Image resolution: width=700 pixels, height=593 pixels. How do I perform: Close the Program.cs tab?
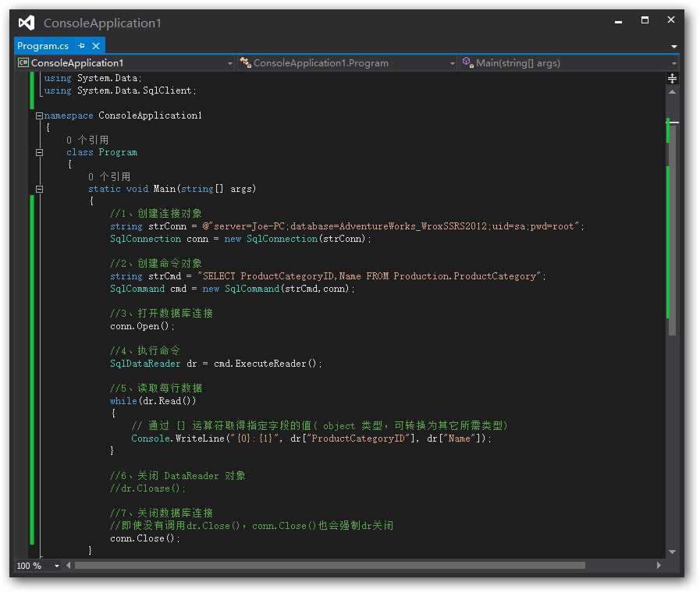(95, 45)
